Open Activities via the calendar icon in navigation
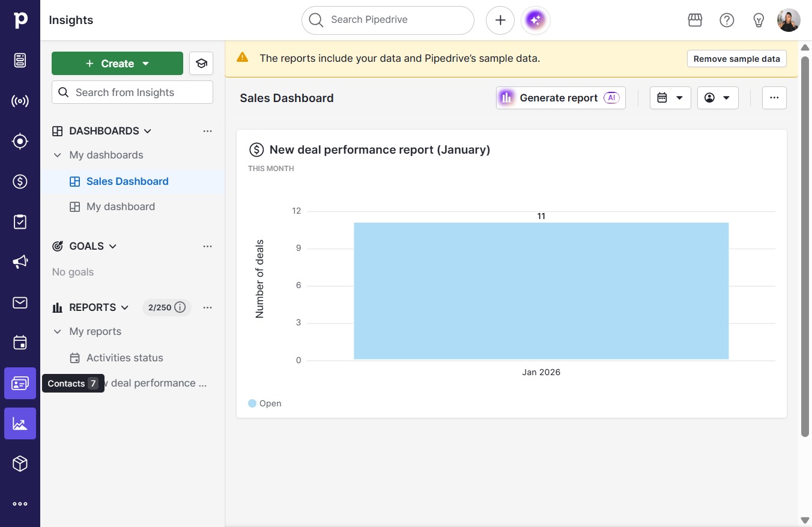 pyautogui.click(x=20, y=343)
